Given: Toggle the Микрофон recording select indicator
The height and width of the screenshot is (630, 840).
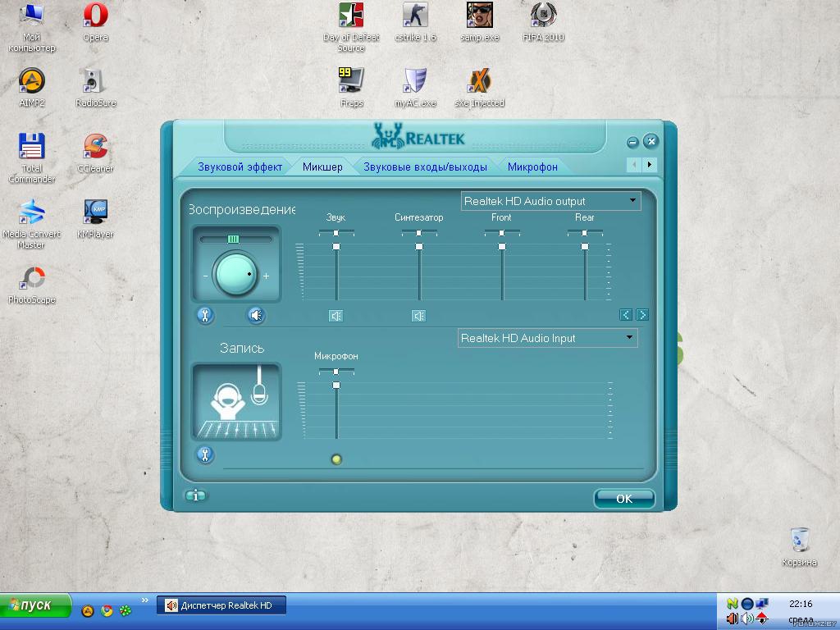Looking at the screenshot, I should tap(336, 459).
